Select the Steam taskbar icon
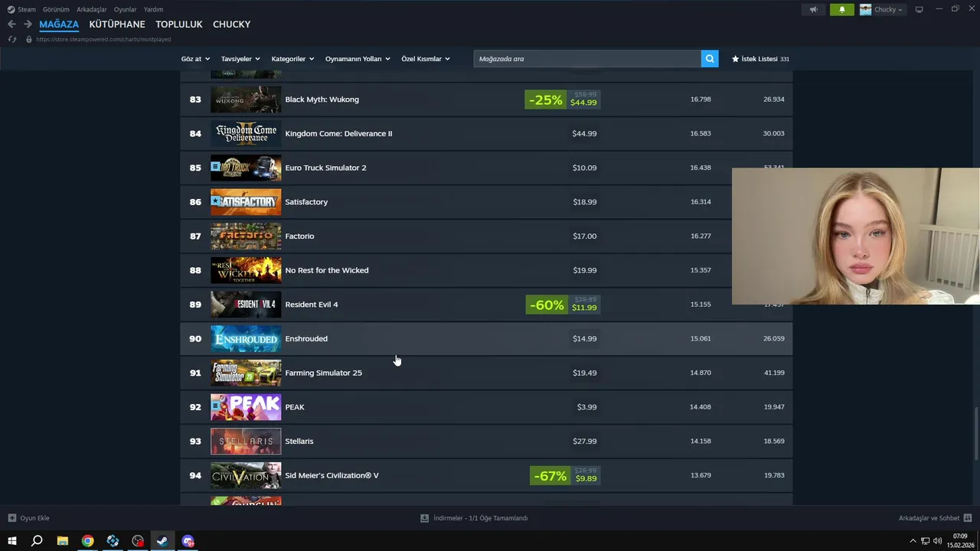The image size is (980, 551). point(162,541)
